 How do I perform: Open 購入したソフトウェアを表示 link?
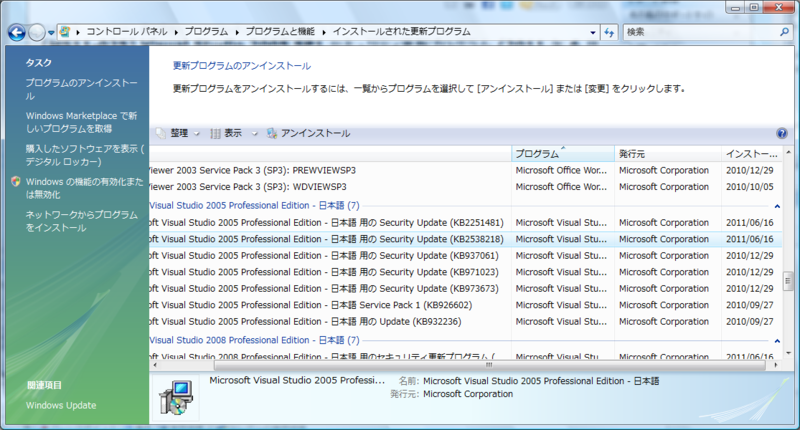85,155
